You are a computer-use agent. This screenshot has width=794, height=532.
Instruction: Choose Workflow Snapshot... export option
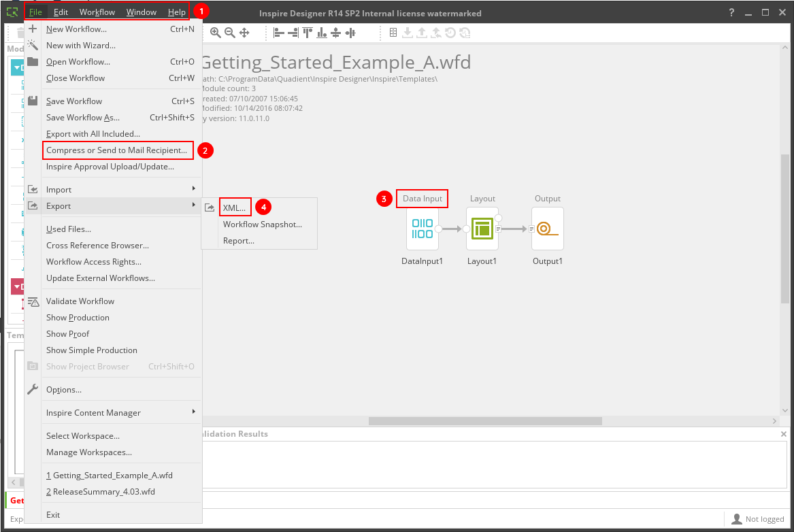pos(259,225)
